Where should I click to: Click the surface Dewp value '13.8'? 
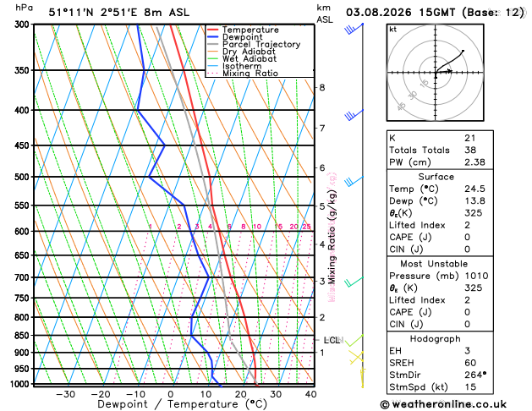click(474, 201)
